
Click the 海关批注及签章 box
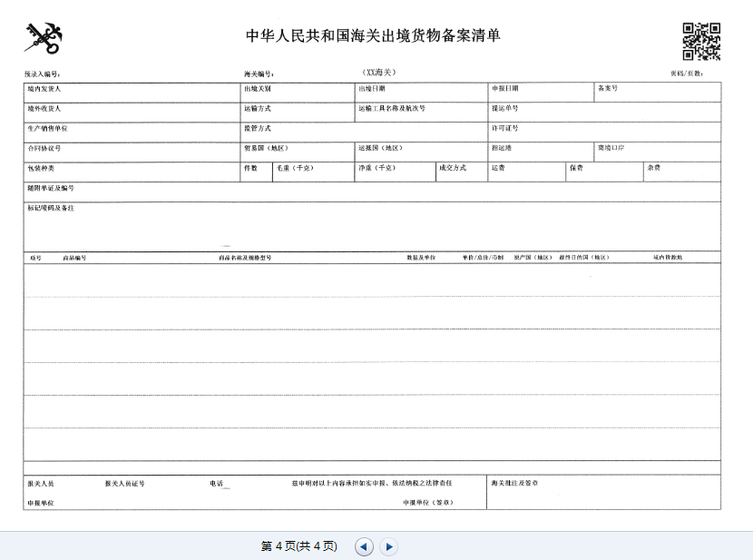pyautogui.click(x=604, y=491)
